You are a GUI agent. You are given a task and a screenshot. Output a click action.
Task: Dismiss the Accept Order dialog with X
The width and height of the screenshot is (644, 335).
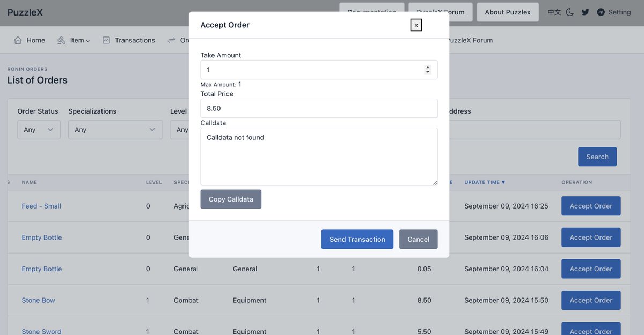click(416, 24)
